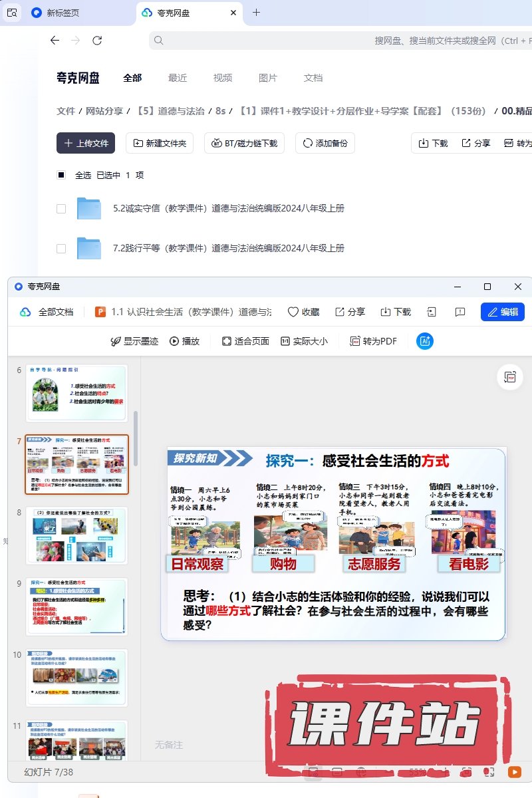Toggle the 全选 select-all checkbox
Image resolution: width=532 pixels, height=798 pixels.
[x=61, y=175]
